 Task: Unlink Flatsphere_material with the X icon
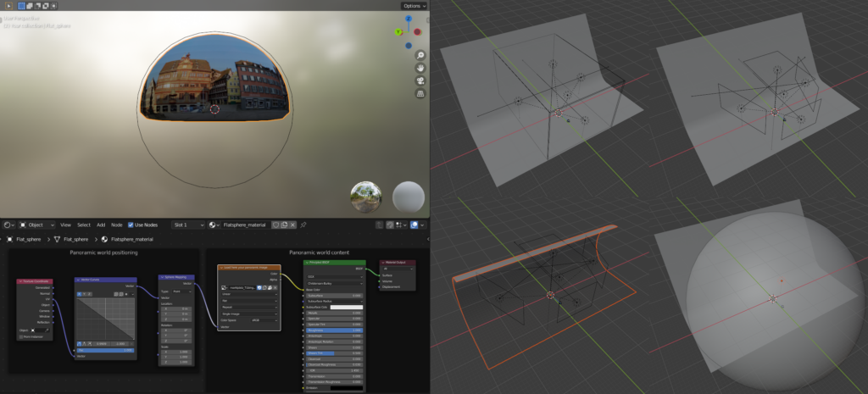(292, 225)
